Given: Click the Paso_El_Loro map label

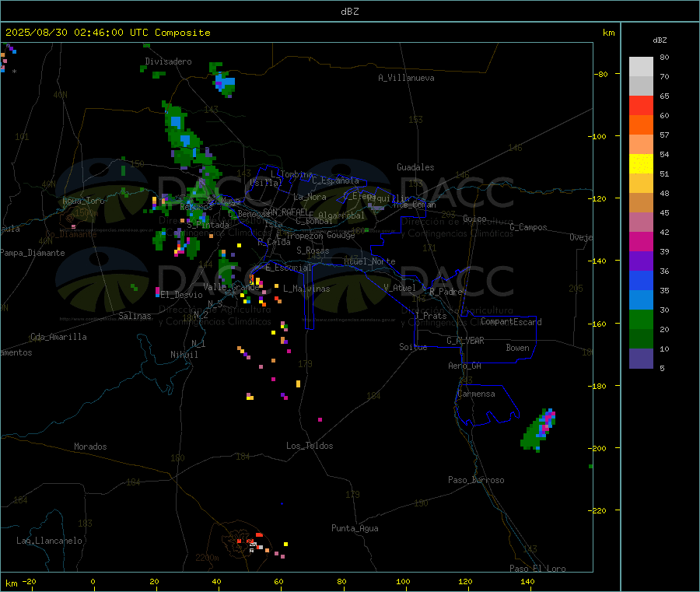Looking at the screenshot, I should (x=538, y=569).
